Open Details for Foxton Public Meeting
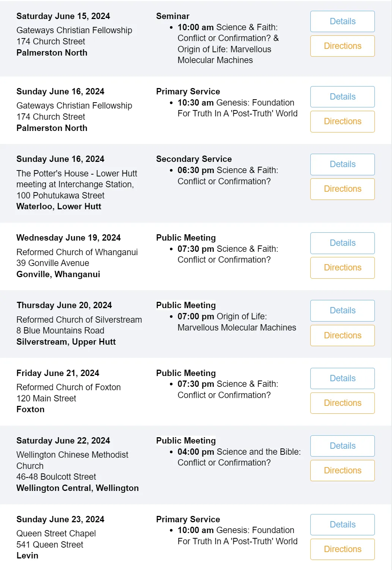This screenshot has width=392, height=570. [342, 378]
